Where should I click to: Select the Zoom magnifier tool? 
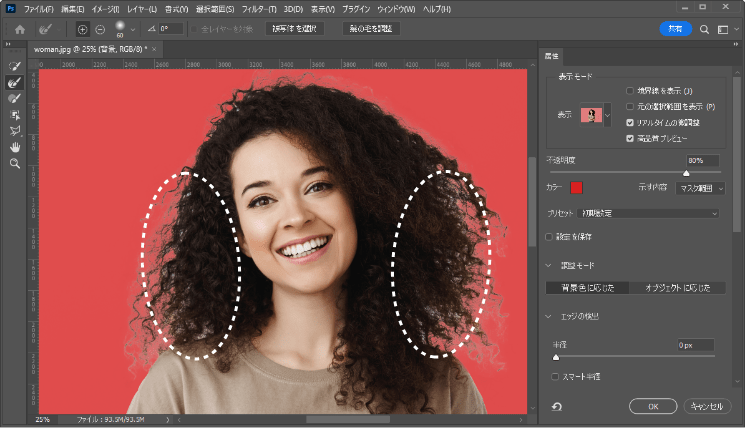click(x=15, y=163)
